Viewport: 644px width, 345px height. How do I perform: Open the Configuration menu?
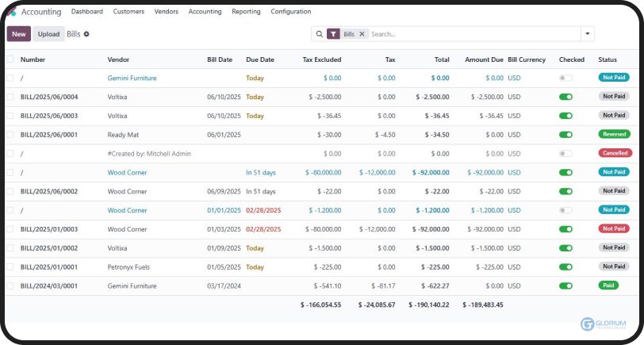pyautogui.click(x=290, y=12)
